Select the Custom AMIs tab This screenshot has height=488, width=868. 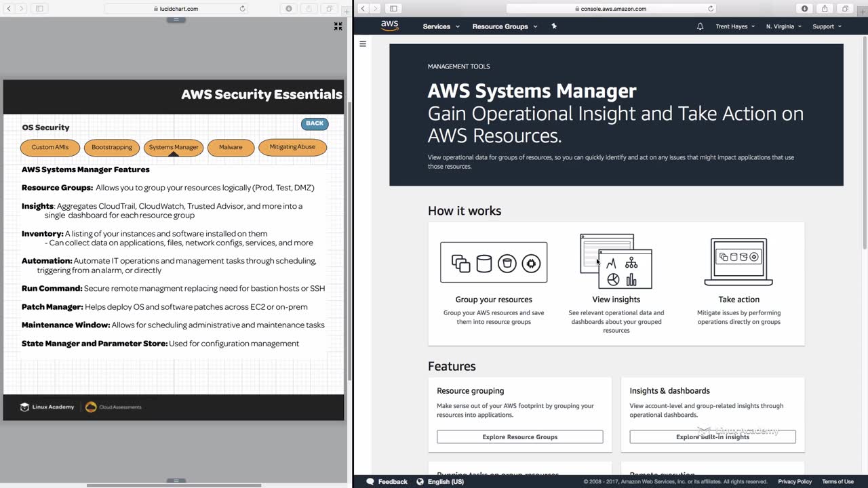tap(50, 147)
